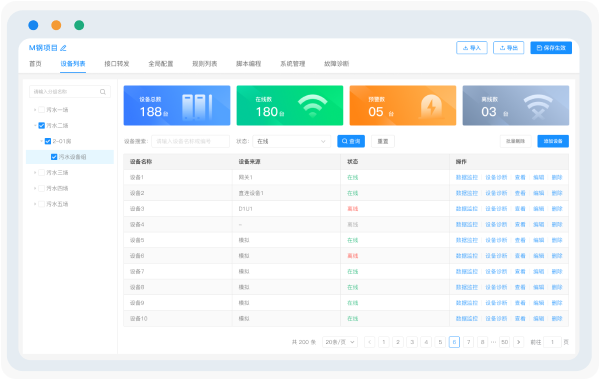The height and width of the screenshot is (380, 600).
Task: Click the D1U1 source cell
Action: [x=287, y=209]
